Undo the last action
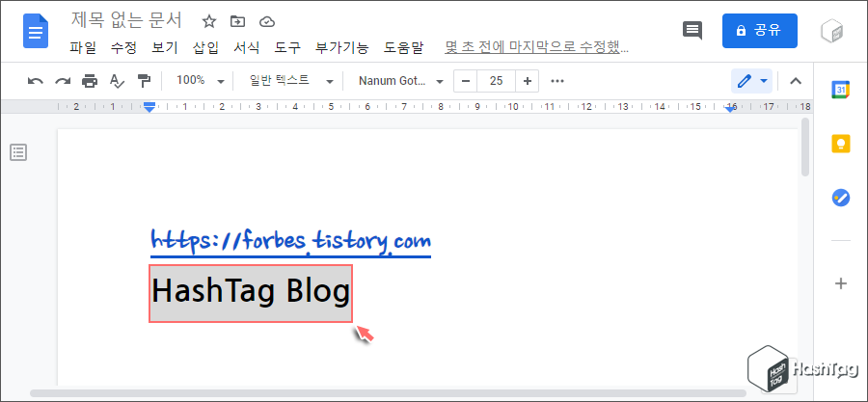The image size is (868, 402). pyautogui.click(x=36, y=81)
